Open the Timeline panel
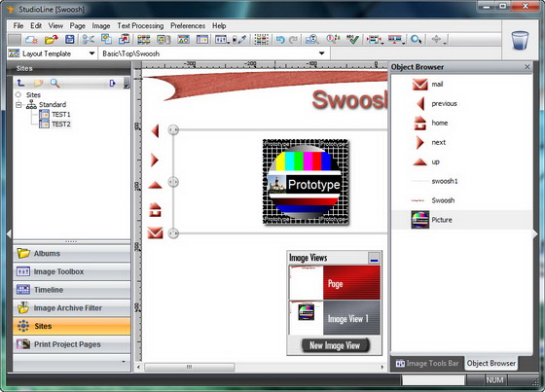The width and height of the screenshot is (545, 392). click(x=72, y=290)
